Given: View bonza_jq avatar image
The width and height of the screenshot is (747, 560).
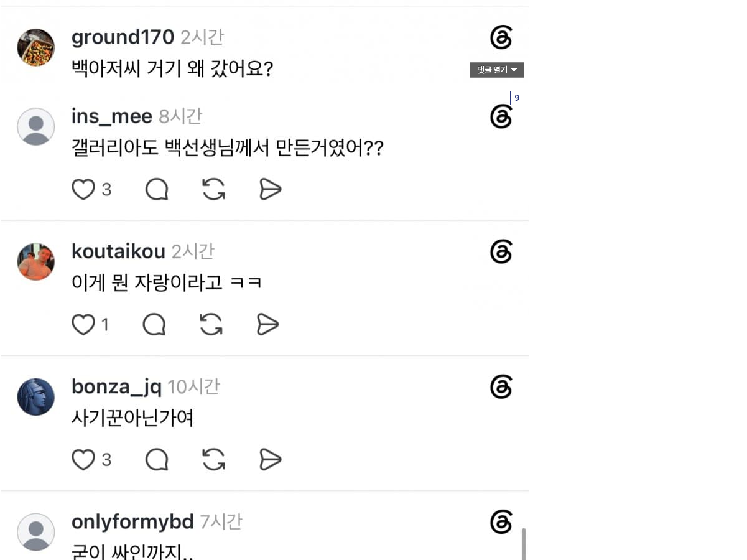Looking at the screenshot, I should click(36, 397).
